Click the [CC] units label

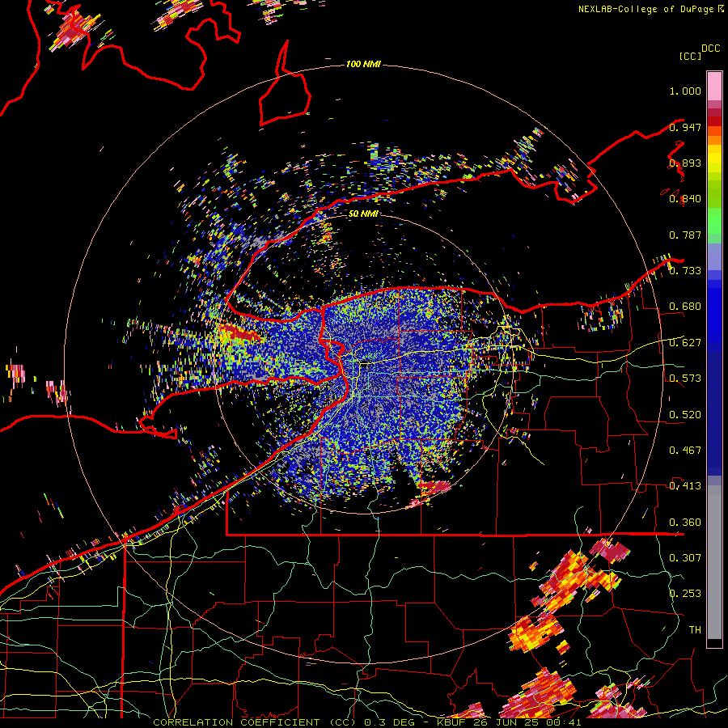690,56
